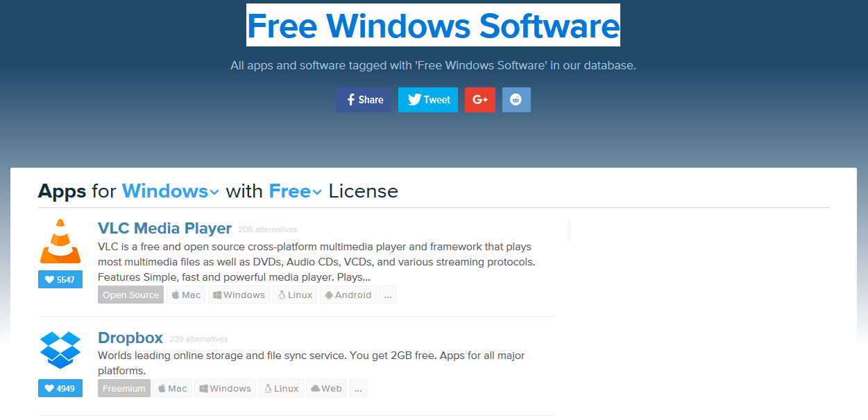Open the Dropbox logo thumbnail
Screen dimensions: 868x420
point(60,350)
